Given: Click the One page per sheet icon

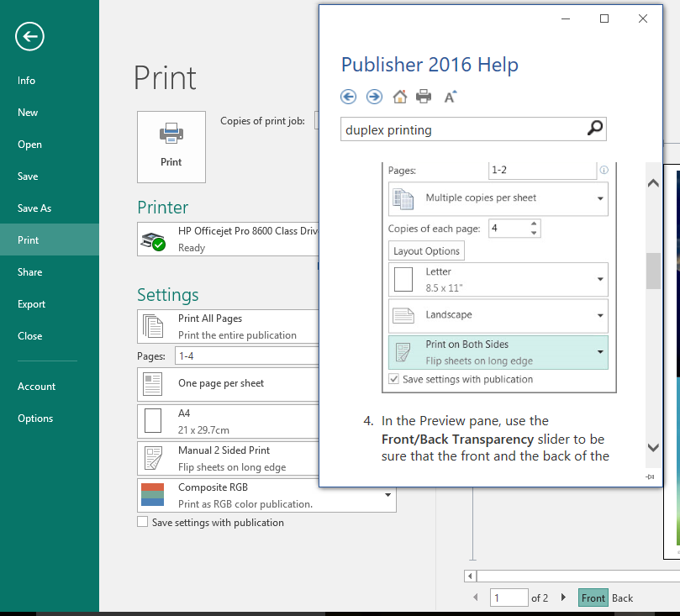Looking at the screenshot, I should (153, 384).
